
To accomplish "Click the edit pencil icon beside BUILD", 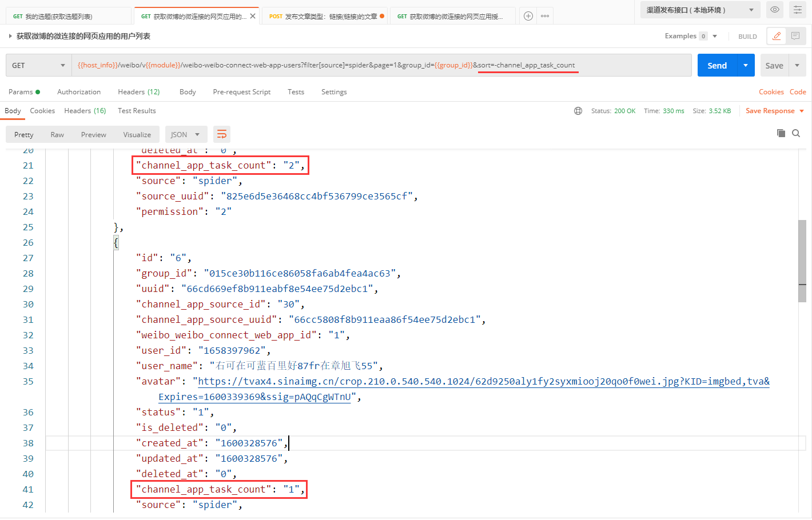I will pos(777,36).
